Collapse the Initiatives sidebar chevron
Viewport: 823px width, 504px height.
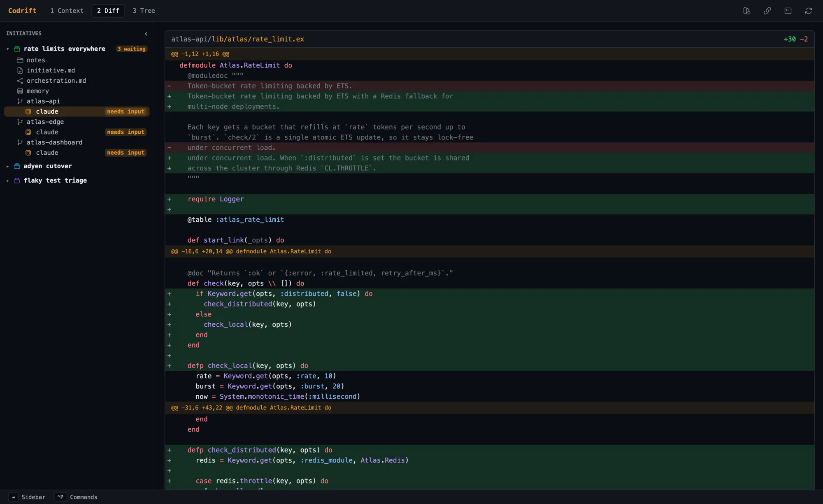(x=146, y=34)
